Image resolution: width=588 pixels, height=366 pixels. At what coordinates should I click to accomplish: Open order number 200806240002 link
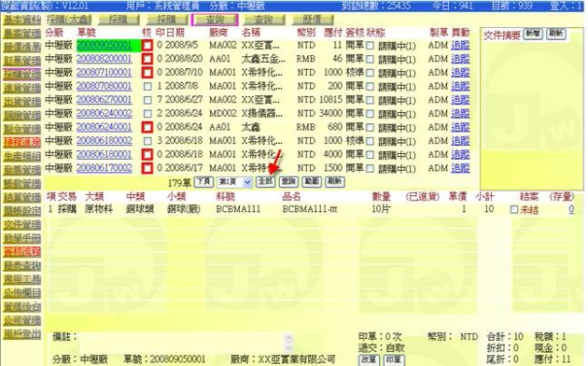pos(104,113)
